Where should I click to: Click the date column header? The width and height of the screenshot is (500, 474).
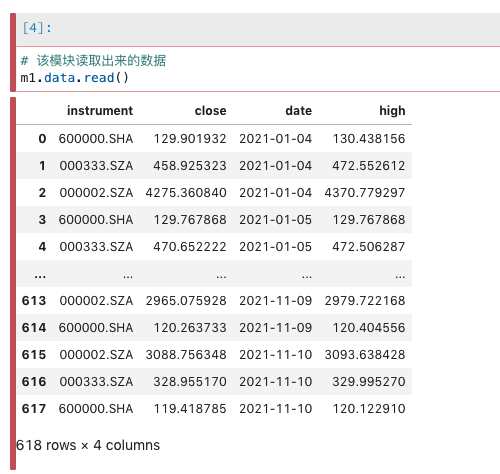click(x=299, y=111)
